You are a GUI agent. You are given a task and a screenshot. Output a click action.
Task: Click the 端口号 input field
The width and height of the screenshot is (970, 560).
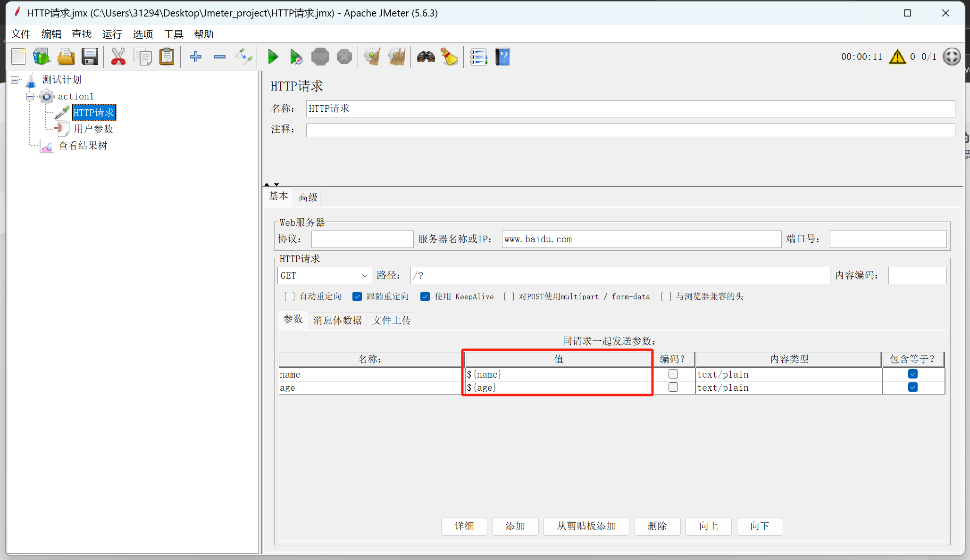[x=888, y=239]
